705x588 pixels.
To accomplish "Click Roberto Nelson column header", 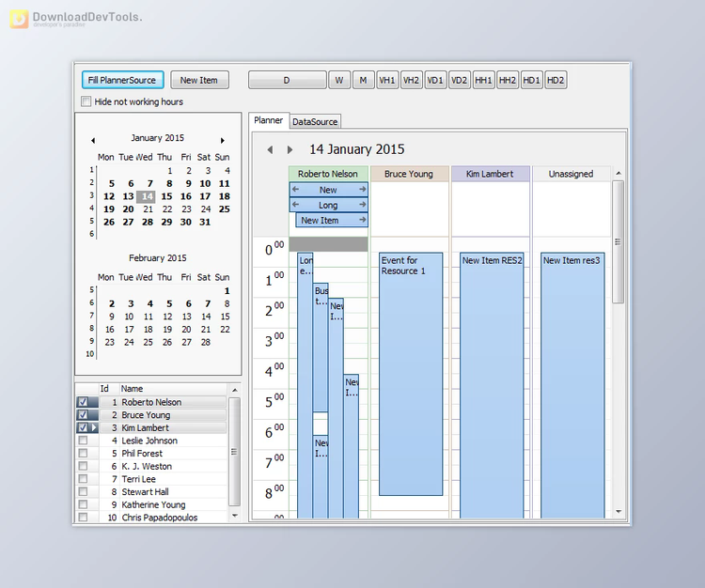I will [328, 174].
